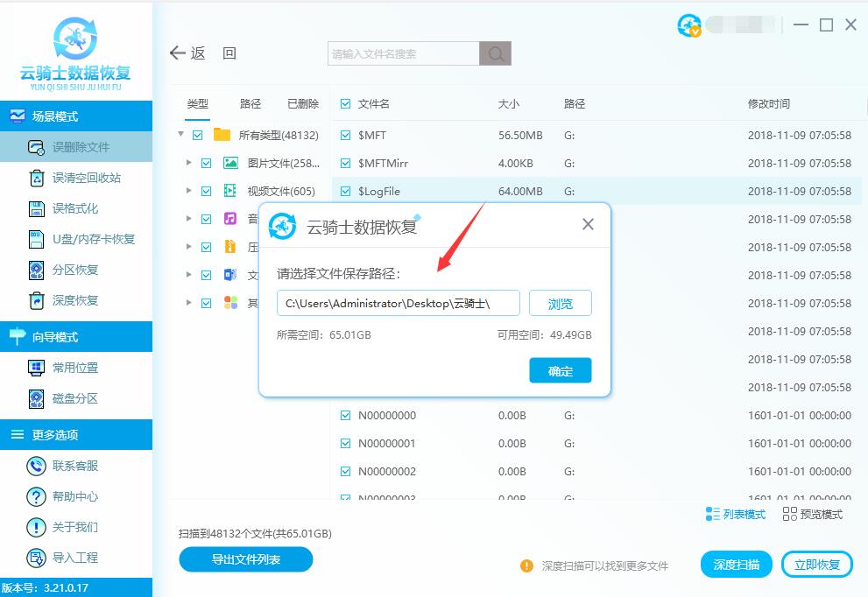Switch to the 类型 tab
The image size is (868, 597).
(198, 103)
